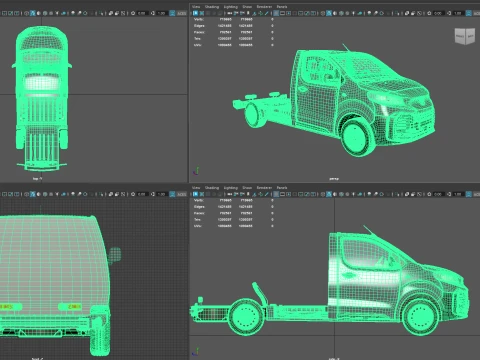Enable smooth shade all in perspective viewport
This screenshot has height=360, width=480.
click(329, 13)
